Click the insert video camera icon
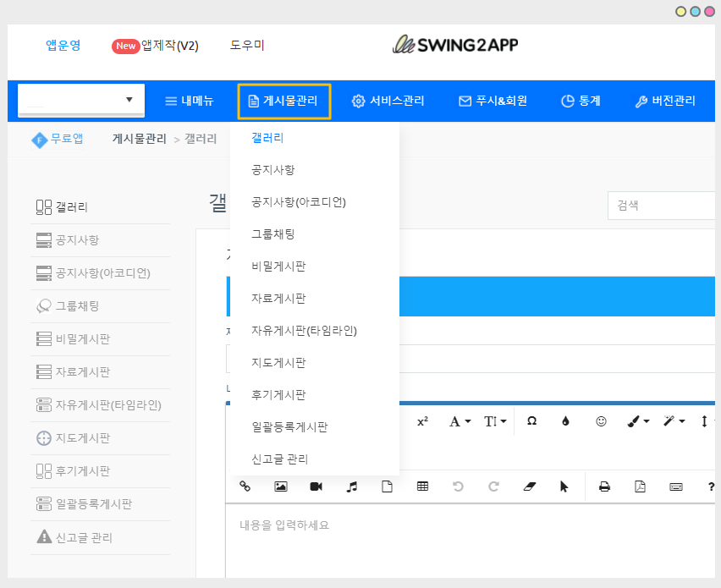This screenshot has width=721, height=588. (x=316, y=486)
